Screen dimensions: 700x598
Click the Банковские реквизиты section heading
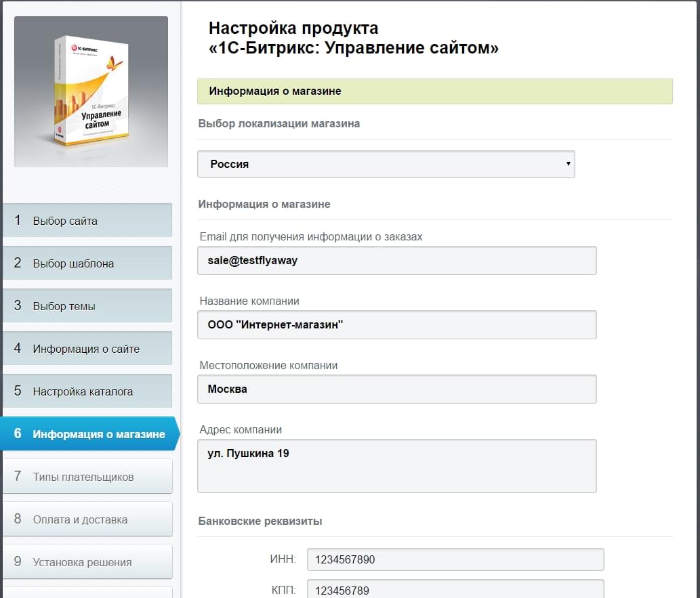260,521
